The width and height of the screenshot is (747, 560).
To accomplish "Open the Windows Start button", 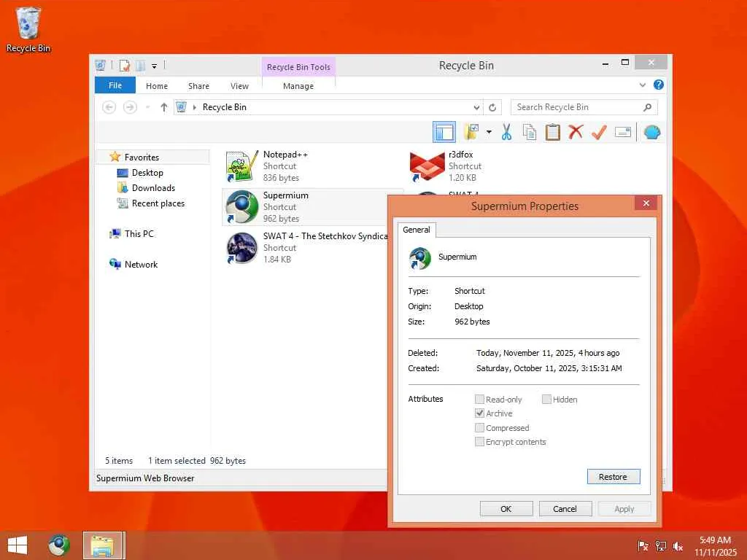I will click(x=18, y=545).
